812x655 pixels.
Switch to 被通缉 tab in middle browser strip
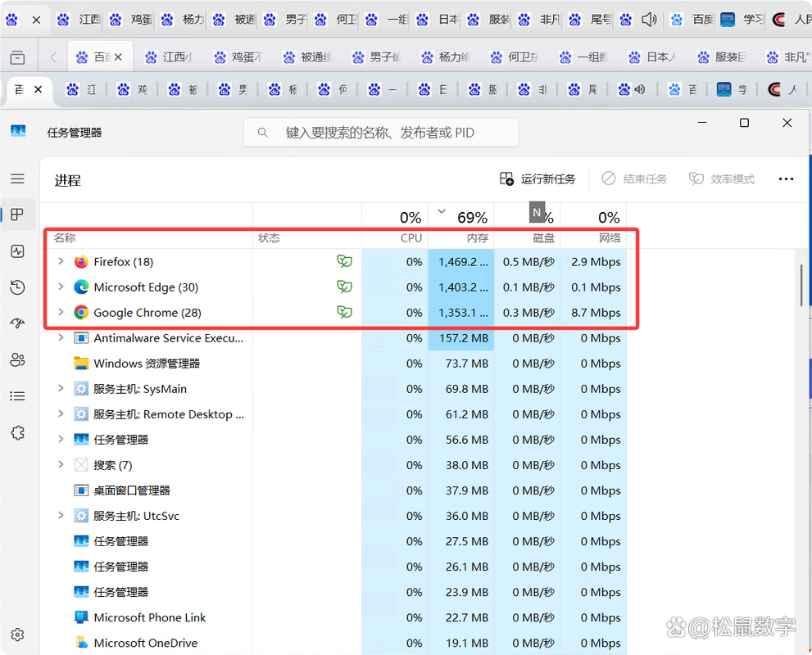click(308, 57)
